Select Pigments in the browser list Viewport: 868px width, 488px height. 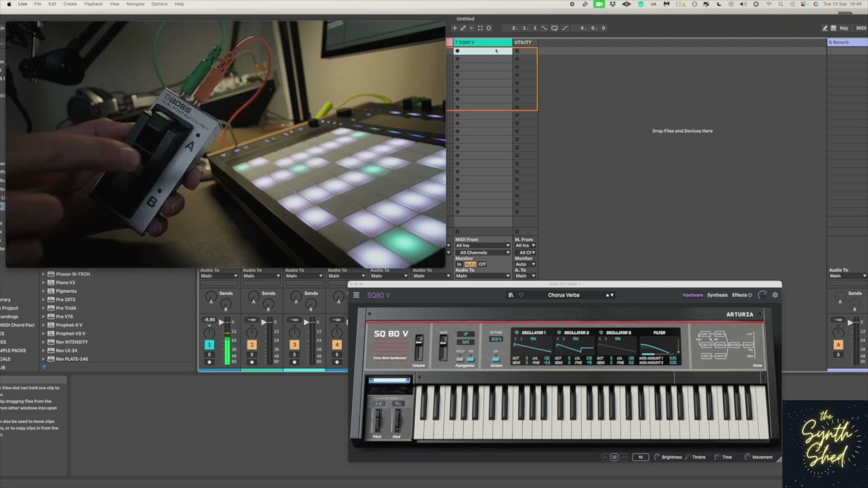pyautogui.click(x=66, y=291)
